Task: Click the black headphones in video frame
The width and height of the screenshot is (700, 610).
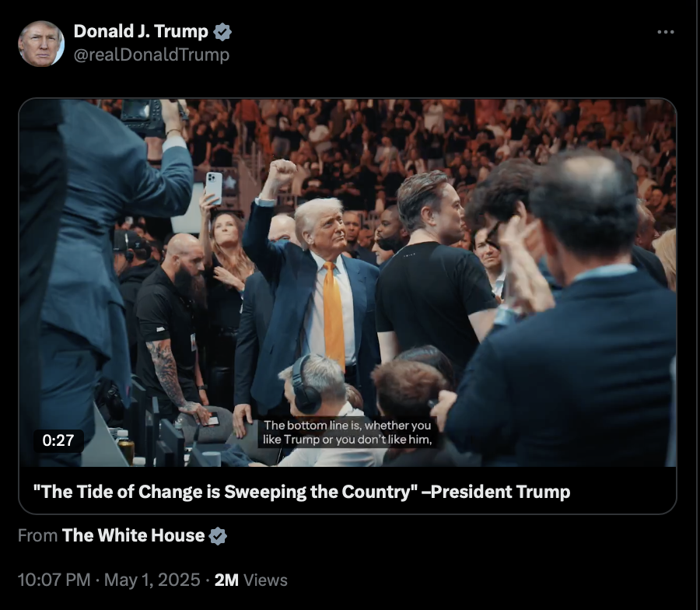Action: tap(306, 386)
